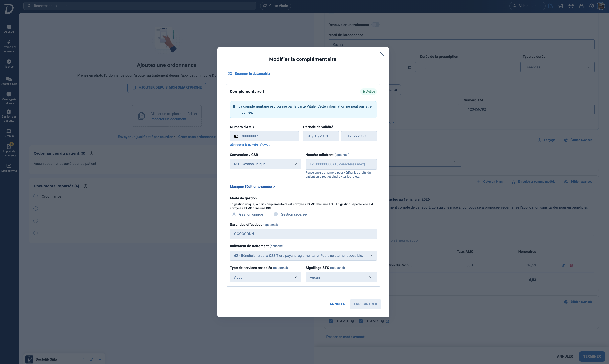Click the edit icon in the Rachi act row
Viewport: 609px width, 364px height.
563,265
